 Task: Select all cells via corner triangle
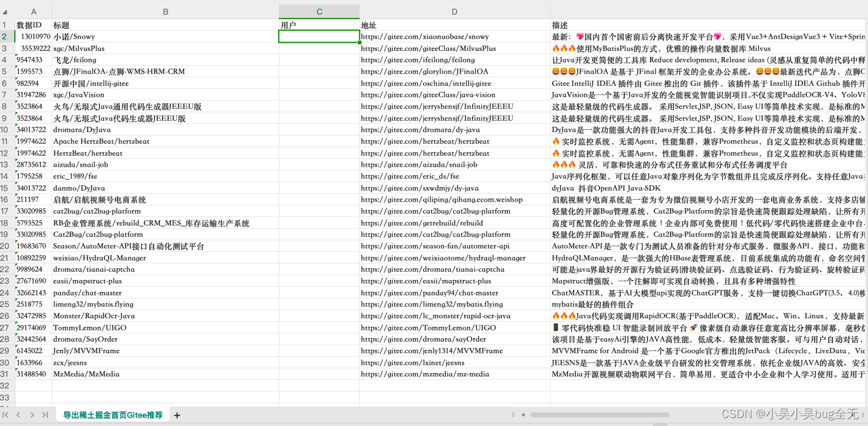6,12
